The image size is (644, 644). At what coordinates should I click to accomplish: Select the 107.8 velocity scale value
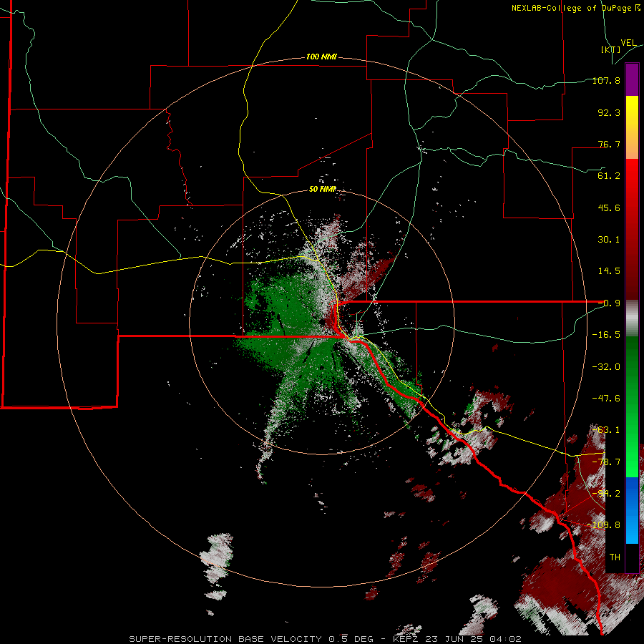pos(606,80)
